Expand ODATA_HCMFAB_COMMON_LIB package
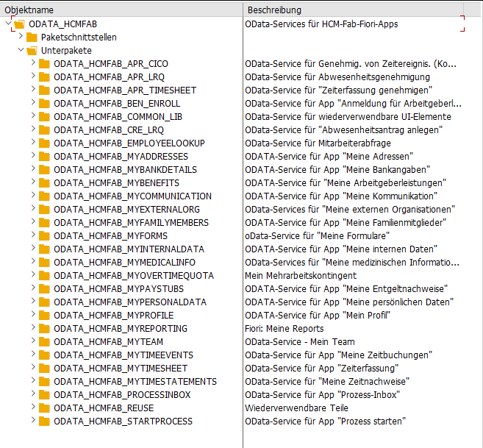This screenshot has height=448, width=483. (x=33, y=116)
